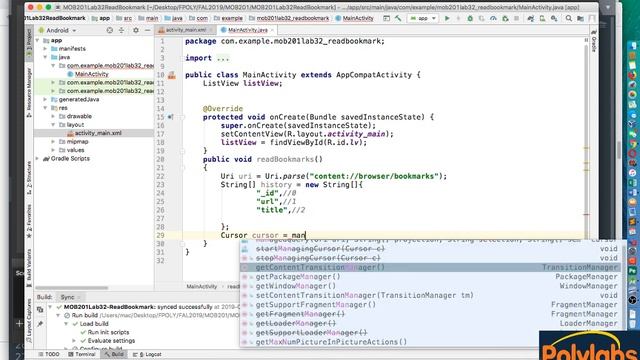
Task: Open Project panel settings gear
Action: coord(136,30)
